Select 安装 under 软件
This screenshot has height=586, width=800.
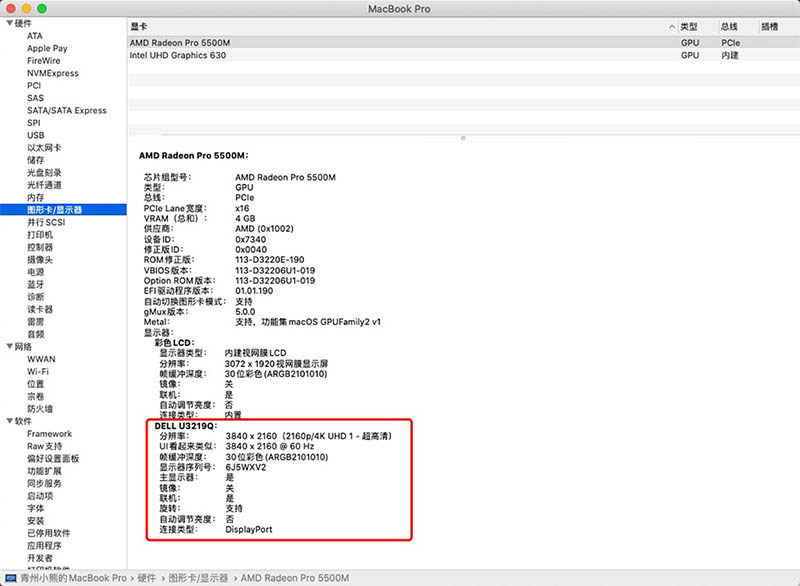(x=35, y=521)
